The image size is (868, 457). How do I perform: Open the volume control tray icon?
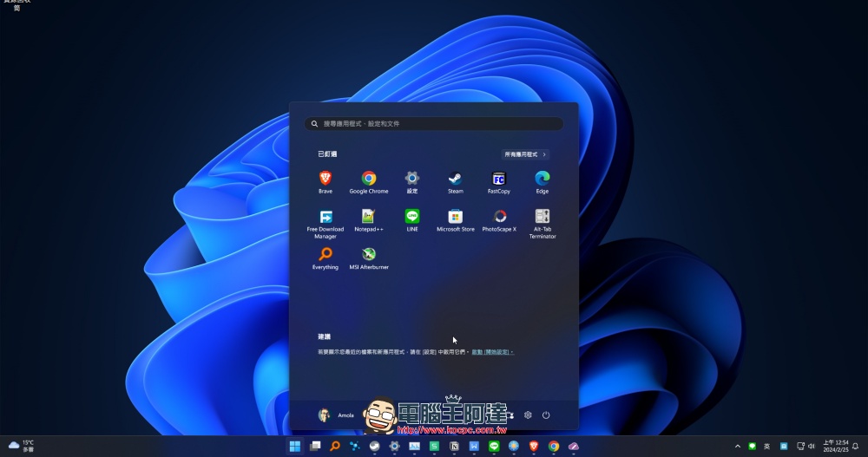[x=812, y=447]
